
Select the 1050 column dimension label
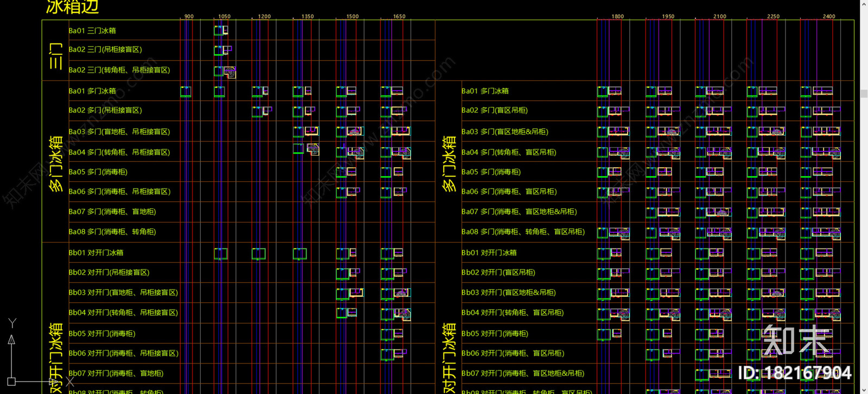coord(224,16)
